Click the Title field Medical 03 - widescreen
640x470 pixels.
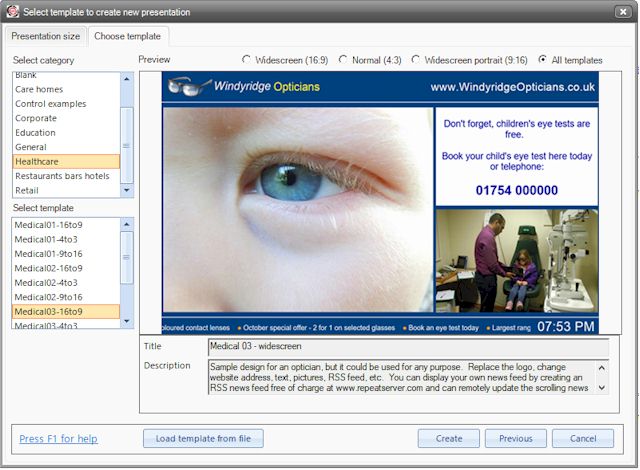(408, 347)
